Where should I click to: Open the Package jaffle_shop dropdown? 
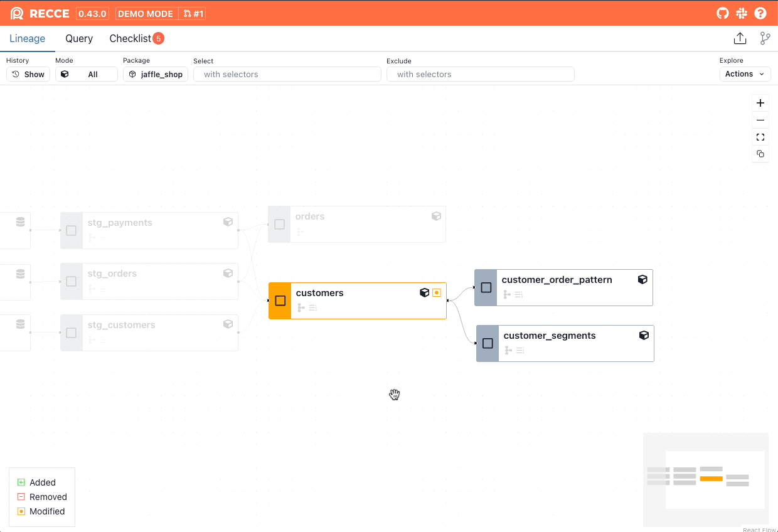(155, 73)
